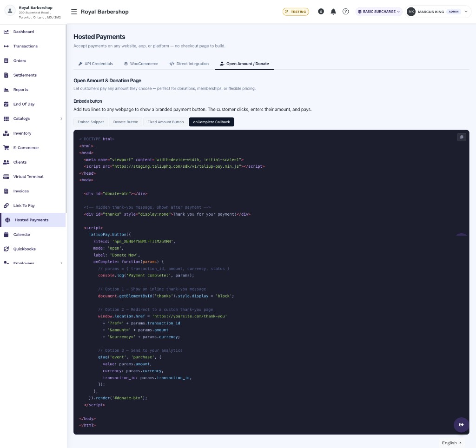
Task: Switch to the API Credentials tab
Action: coord(96,64)
